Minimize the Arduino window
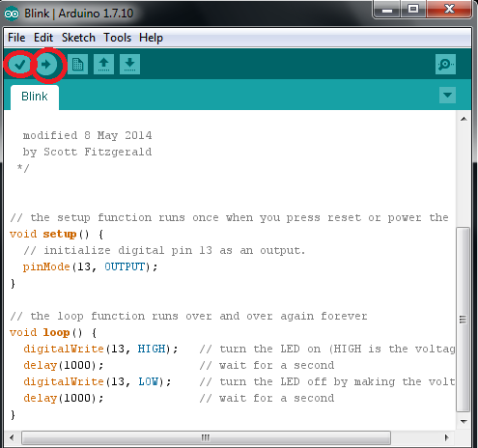The width and height of the screenshot is (478, 448). [x=387, y=10]
